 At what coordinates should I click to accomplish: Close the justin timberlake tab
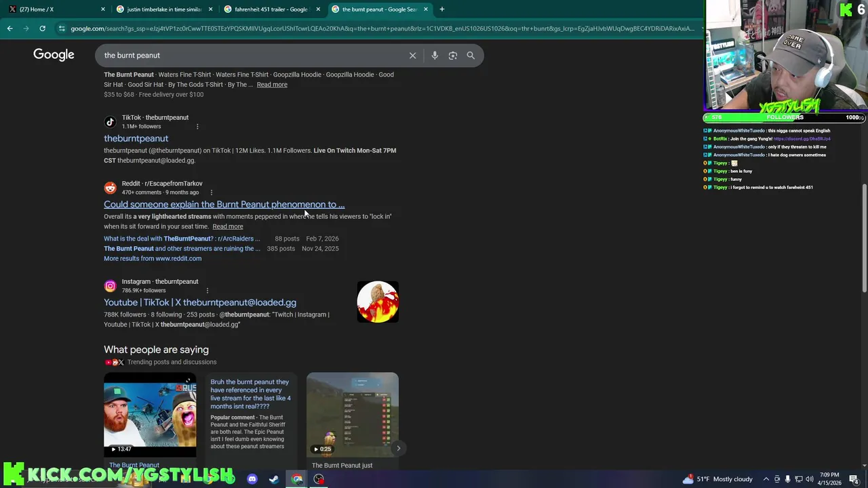(211, 9)
